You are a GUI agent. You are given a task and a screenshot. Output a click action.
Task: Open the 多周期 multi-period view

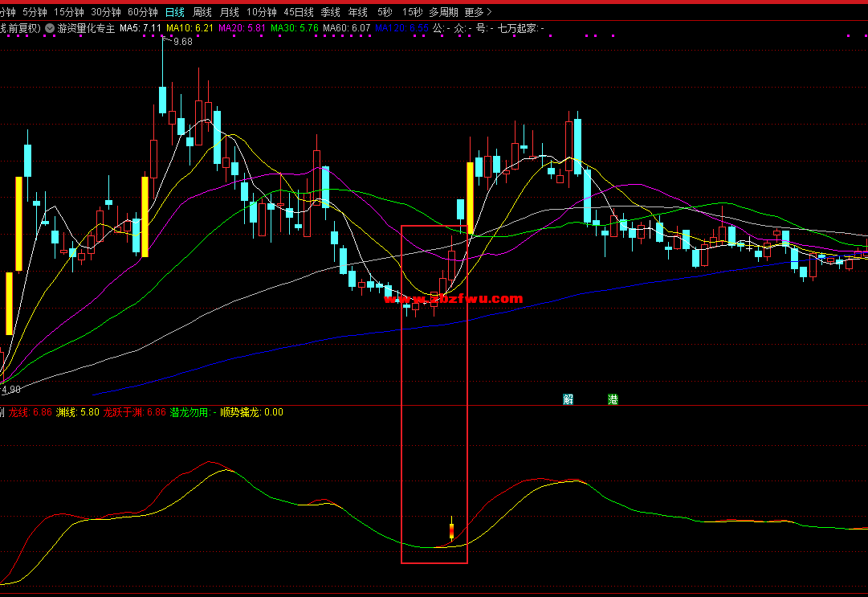pos(443,12)
